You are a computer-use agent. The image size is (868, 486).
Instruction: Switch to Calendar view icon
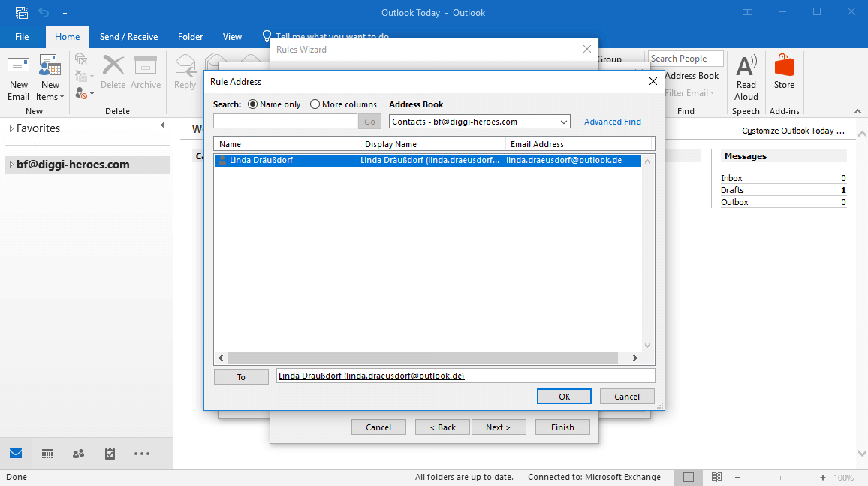47,454
